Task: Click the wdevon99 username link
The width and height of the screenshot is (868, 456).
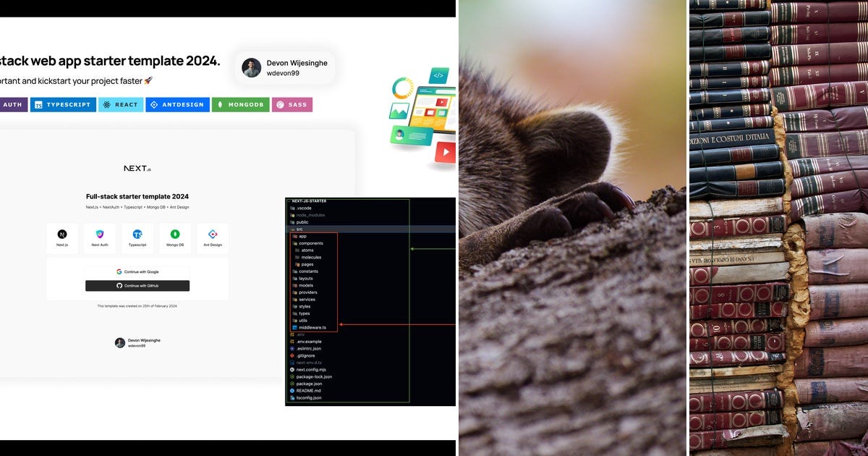Action: coord(281,73)
